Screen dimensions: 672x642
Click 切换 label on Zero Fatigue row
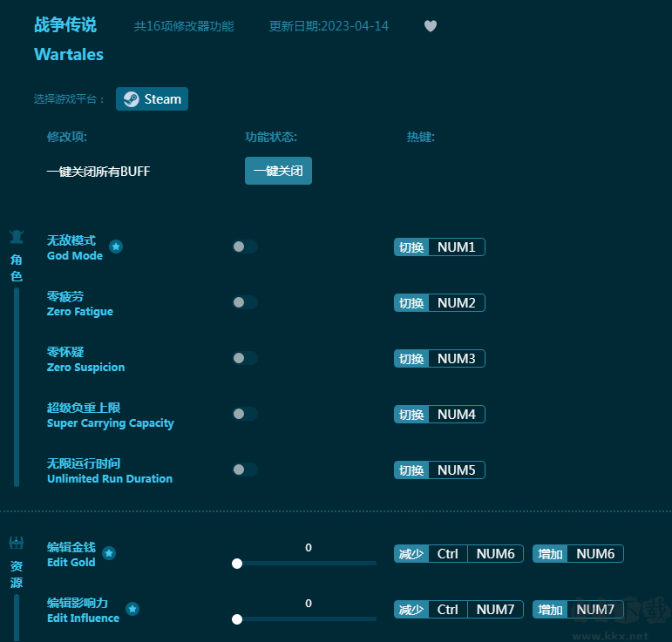(x=411, y=303)
